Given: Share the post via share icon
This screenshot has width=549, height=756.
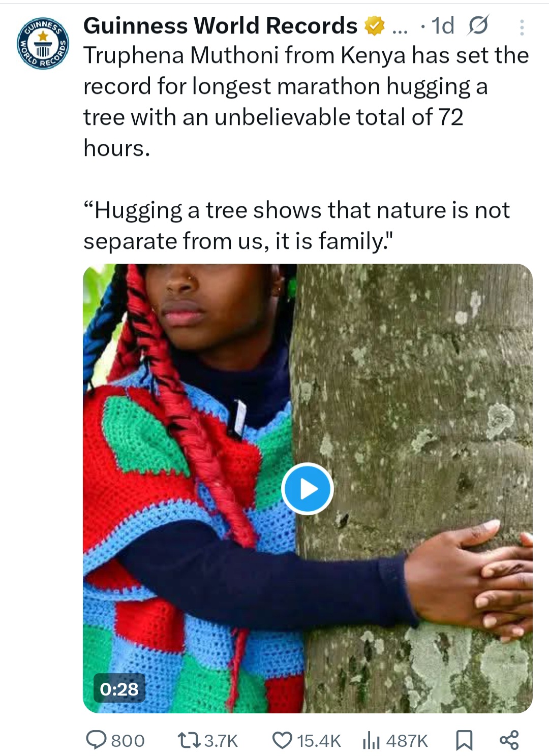Looking at the screenshot, I should [509, 740].
